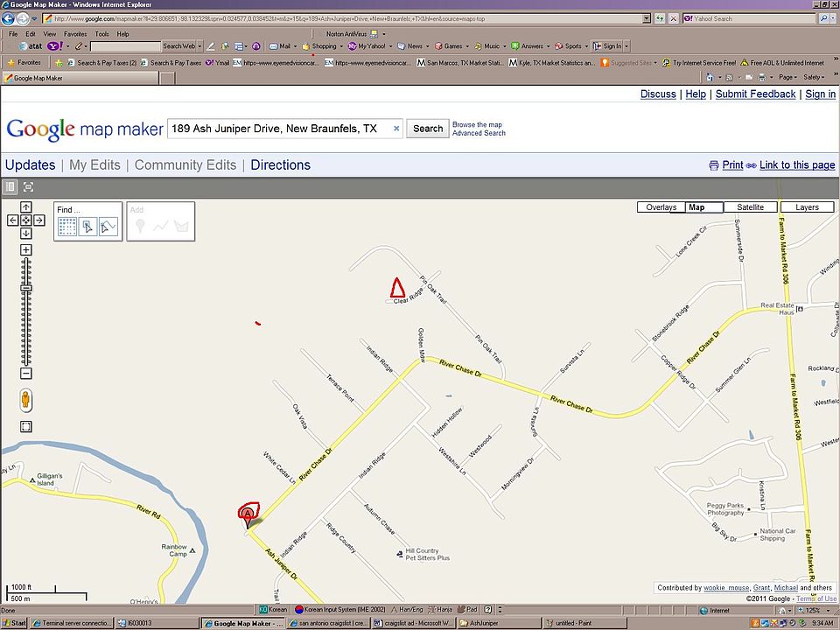Clear the search box with the X
The image size is (840, 630).
click(x=396, y=129)
